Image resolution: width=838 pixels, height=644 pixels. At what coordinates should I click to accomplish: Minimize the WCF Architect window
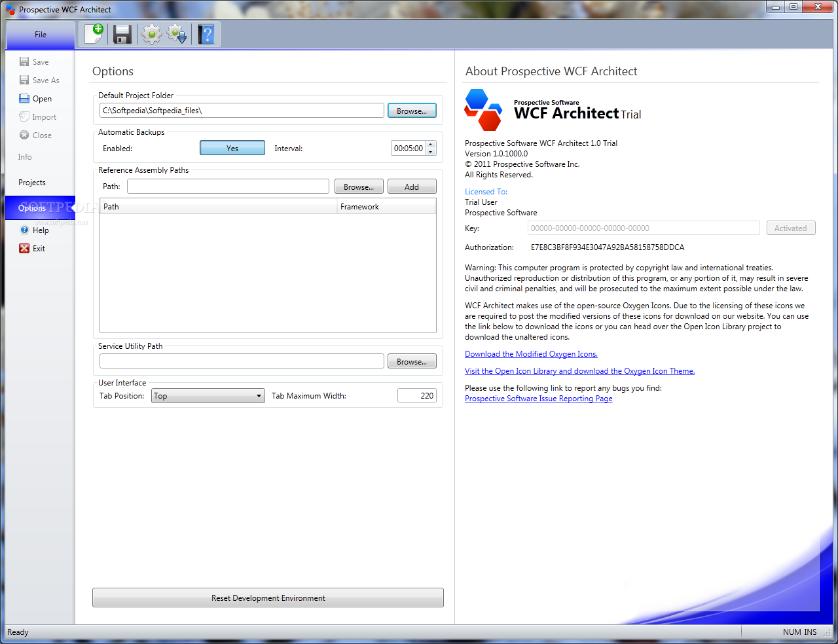pos(776,7)
